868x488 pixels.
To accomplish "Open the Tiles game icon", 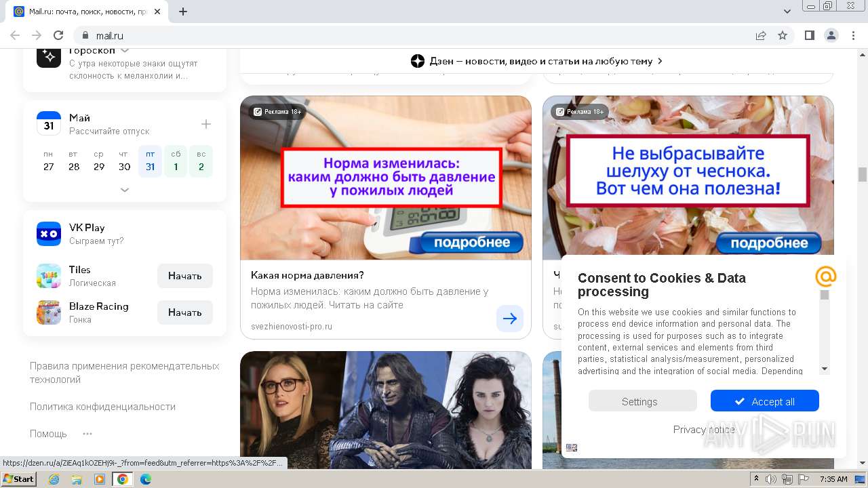I will pyautogui.click(x=49, y=276).
